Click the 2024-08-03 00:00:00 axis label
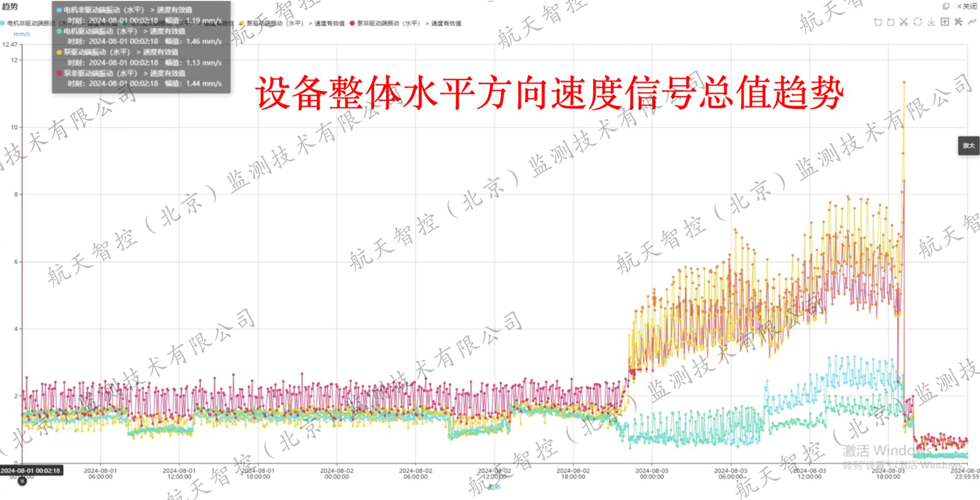 [652, 474]
